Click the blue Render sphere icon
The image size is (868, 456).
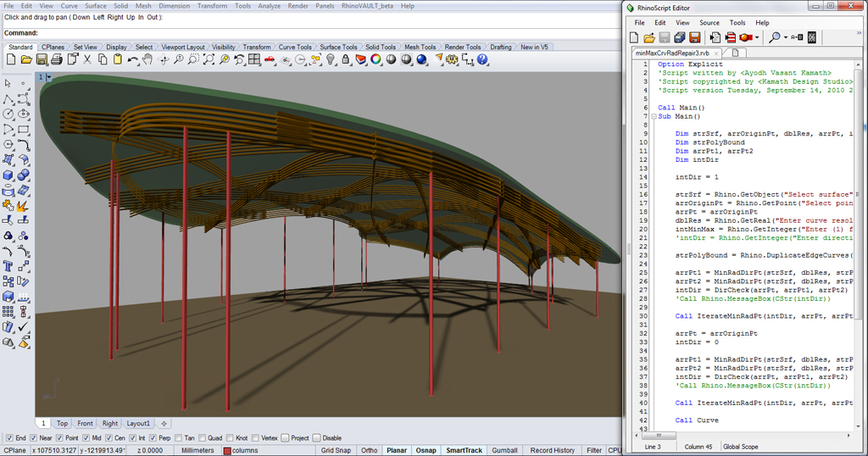422,59
